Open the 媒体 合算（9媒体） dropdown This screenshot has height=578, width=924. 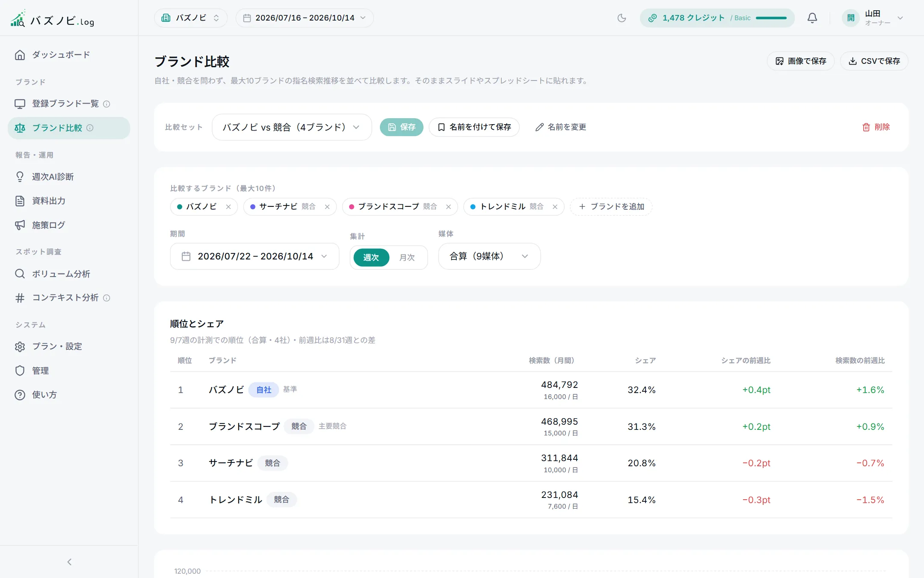tap(489, 256)
